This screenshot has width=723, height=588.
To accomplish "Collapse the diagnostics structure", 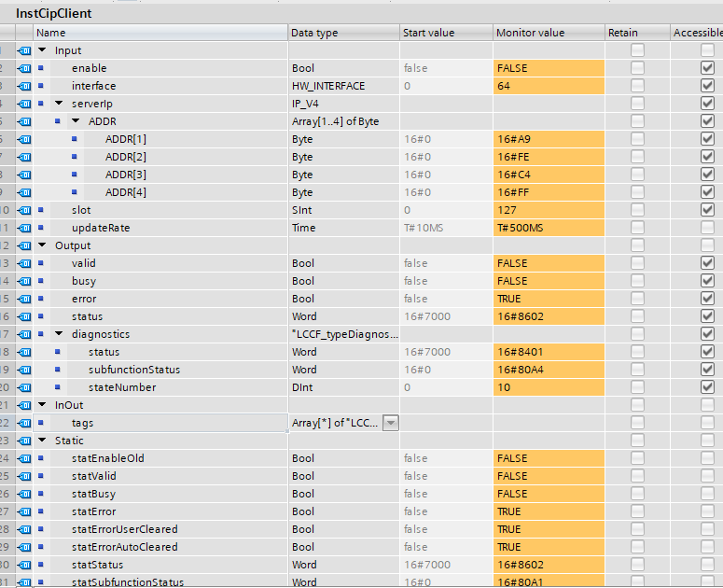I will click(60, 334).
